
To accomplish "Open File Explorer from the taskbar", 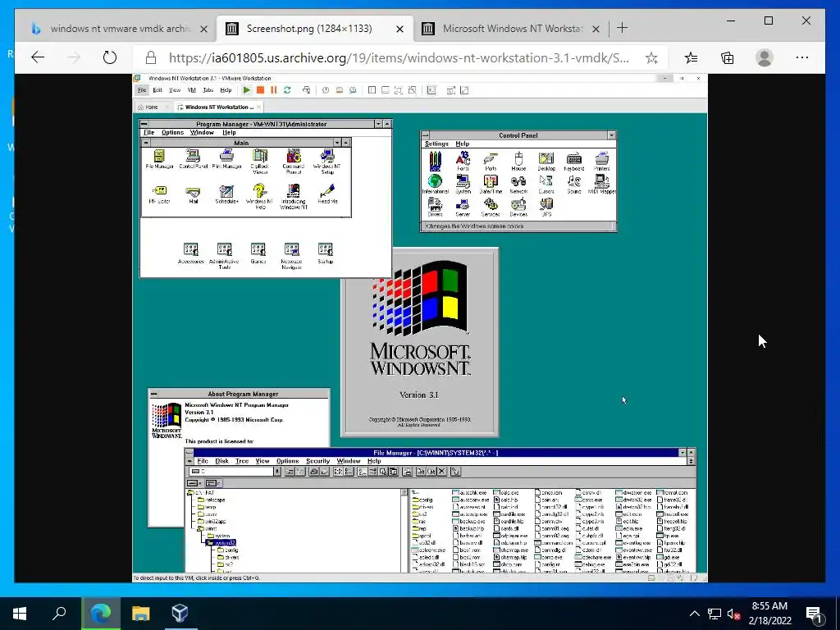I will (140, 614).
